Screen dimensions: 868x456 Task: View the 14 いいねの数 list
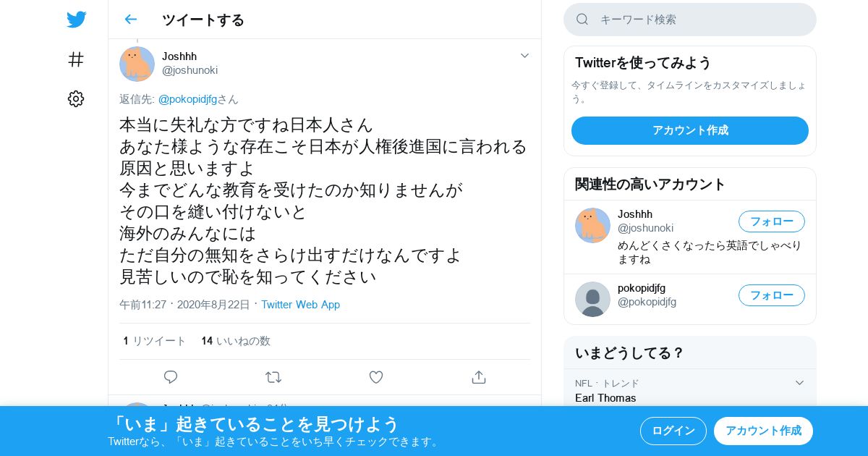pos(236,341)
